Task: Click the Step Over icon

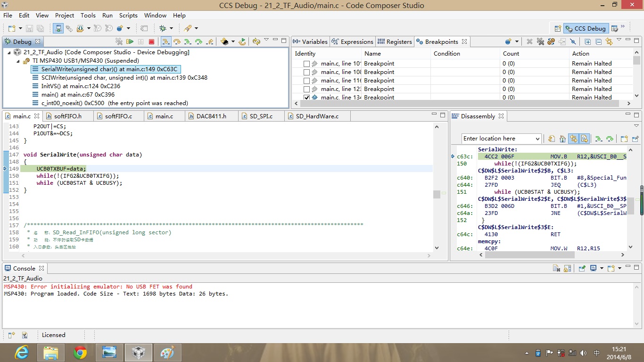Action: point(177,41)
